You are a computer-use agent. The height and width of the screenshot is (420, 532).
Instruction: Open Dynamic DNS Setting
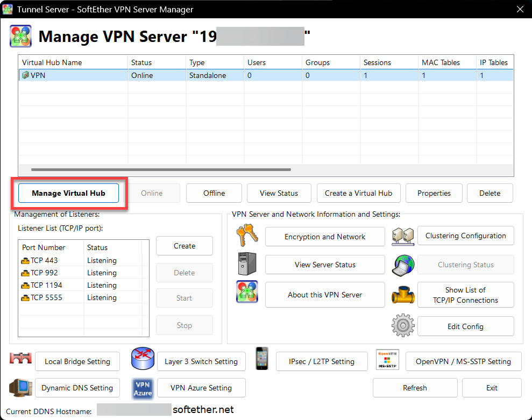click(77, 387)
